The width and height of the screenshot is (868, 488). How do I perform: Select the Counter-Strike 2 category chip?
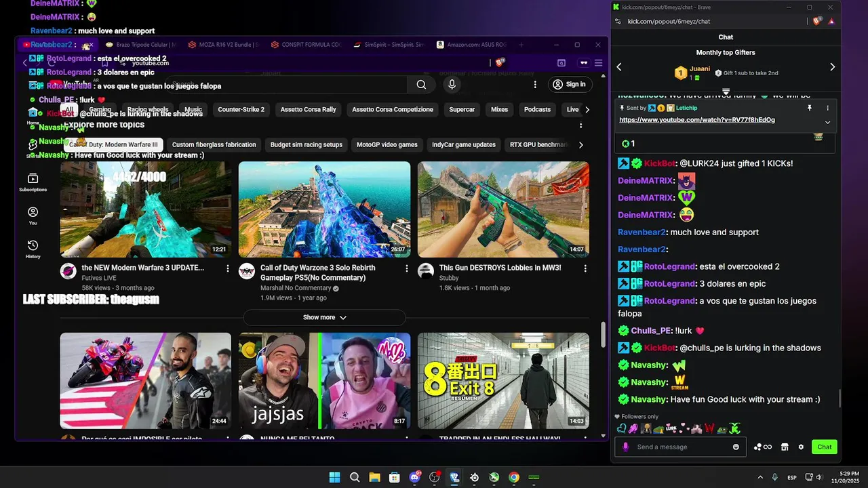click(x=241, y=109)
